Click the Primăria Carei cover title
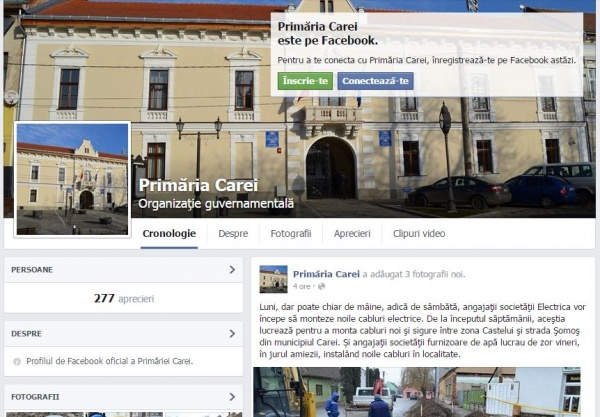Viewport: 600px width, 417px height. point(198,185)
